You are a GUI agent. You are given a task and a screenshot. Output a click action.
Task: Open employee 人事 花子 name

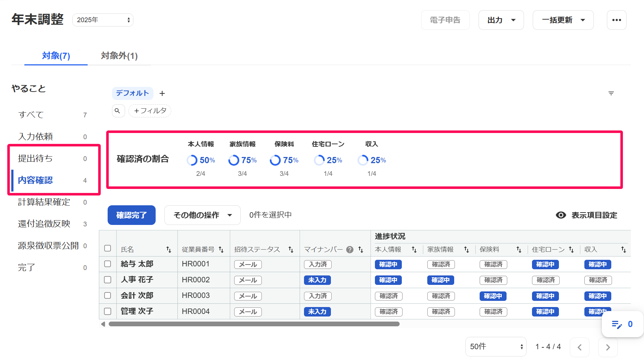pos(137,280)
